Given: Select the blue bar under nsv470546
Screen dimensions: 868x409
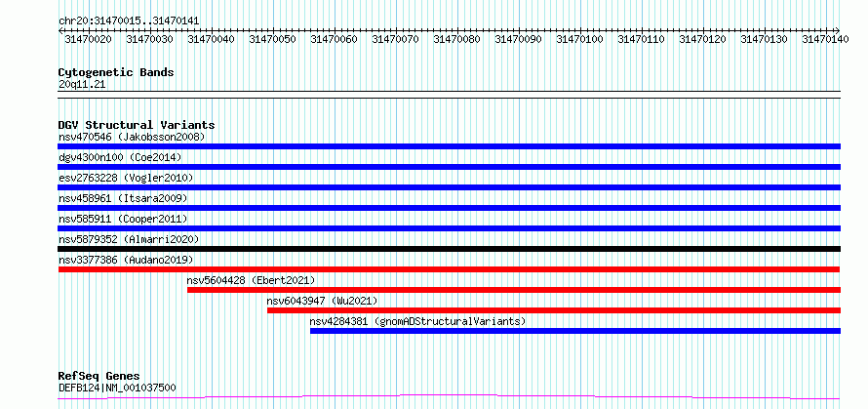Looking at the screenshot, I should (x=449, y=146).
